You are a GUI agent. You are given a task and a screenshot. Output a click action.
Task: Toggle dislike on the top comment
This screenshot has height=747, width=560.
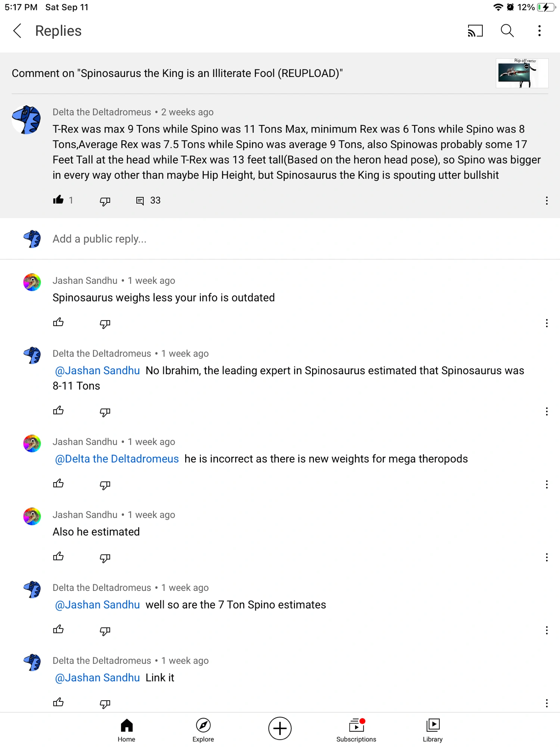click(x=104, y=201)
